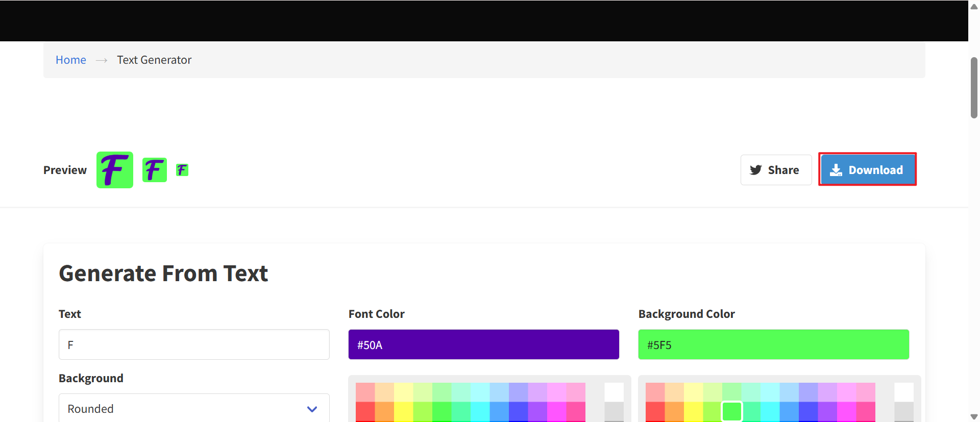Click the page scrollbar down arrow
The image size is (980, 422).
pyautogui.click(x=974, y=416)
